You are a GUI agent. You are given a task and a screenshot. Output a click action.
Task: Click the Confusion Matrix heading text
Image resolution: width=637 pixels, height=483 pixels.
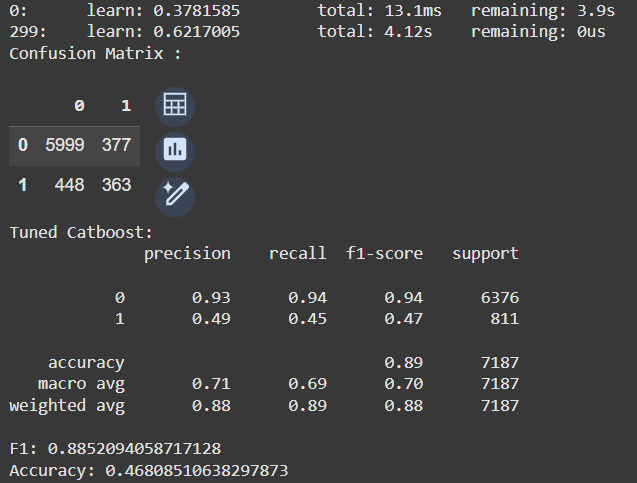point(95,54)
